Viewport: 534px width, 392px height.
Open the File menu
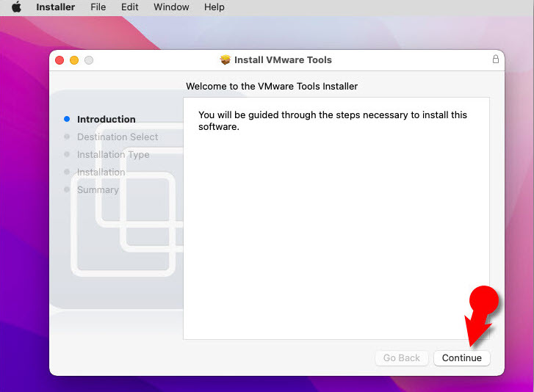pyautogui.click(x=98, y=7)
